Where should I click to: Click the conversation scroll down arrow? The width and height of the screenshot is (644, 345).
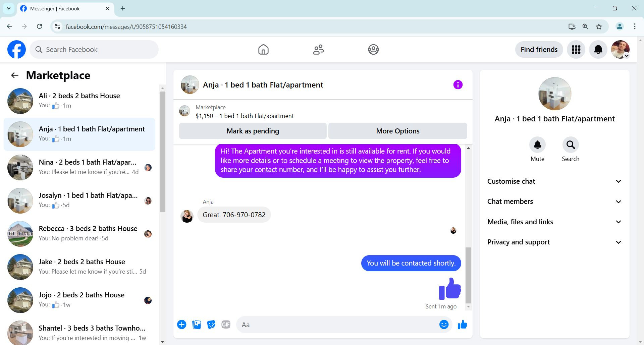[x=468, y=307]
